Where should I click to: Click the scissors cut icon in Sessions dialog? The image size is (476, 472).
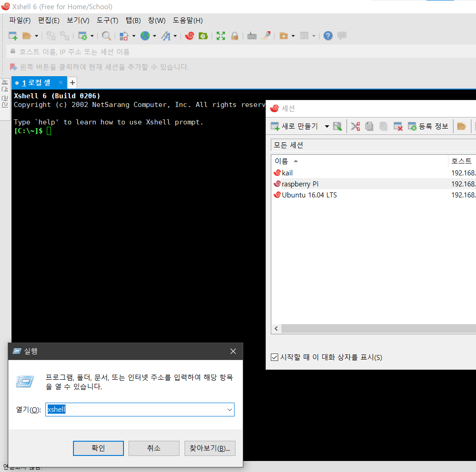[x=355, y=126]
